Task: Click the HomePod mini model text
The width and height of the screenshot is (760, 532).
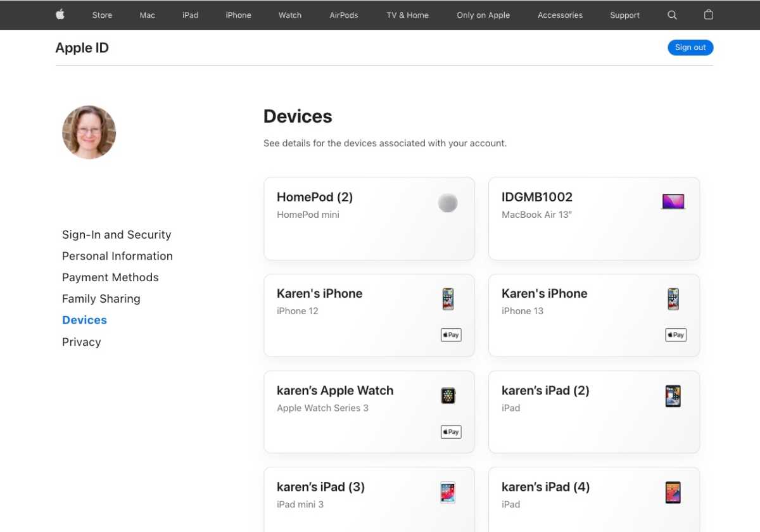Action: (x=308, y=215)
